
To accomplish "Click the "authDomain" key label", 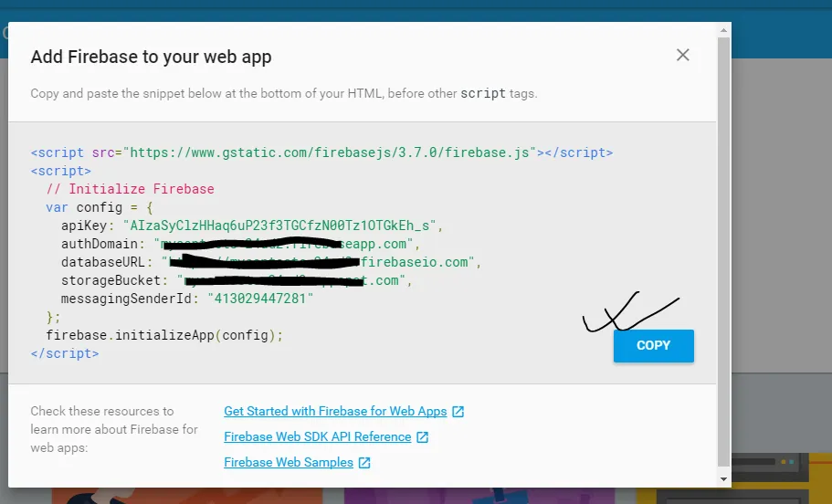I will pyautogui.click(x=100, y=244).
